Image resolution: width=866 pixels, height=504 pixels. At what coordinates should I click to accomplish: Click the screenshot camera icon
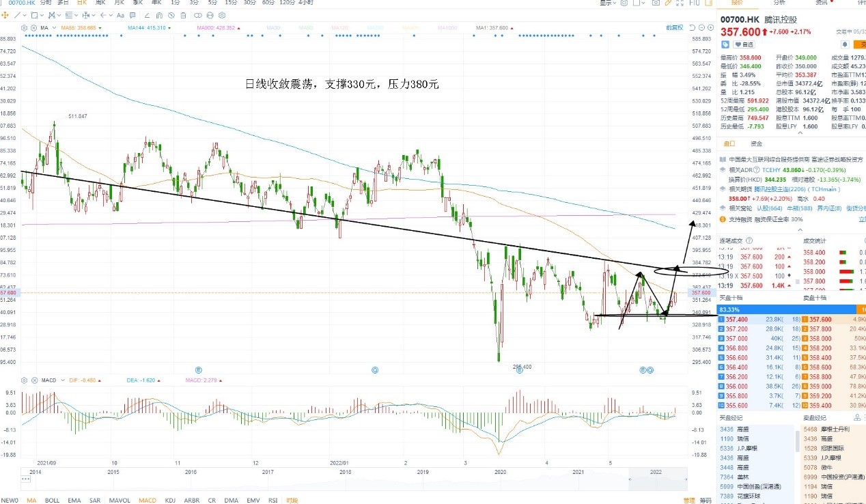click(x=656, y=3)
